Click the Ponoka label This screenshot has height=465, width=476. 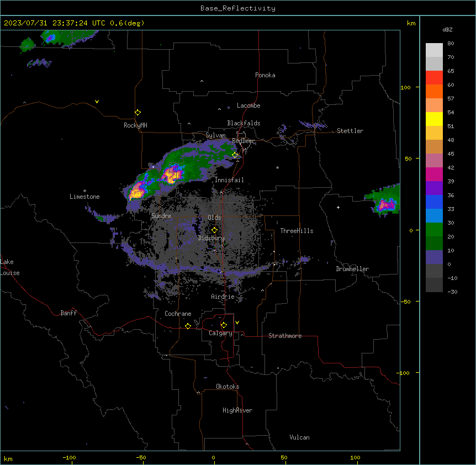point(265,75)
